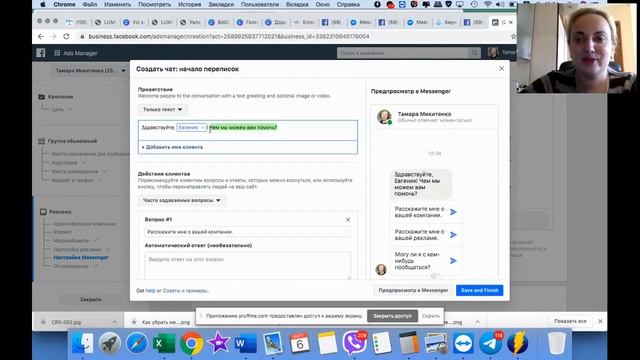Open Launchpad rocket in the dock
The width and height of the screenshot is (640, 360).
[x=110, y=343]
